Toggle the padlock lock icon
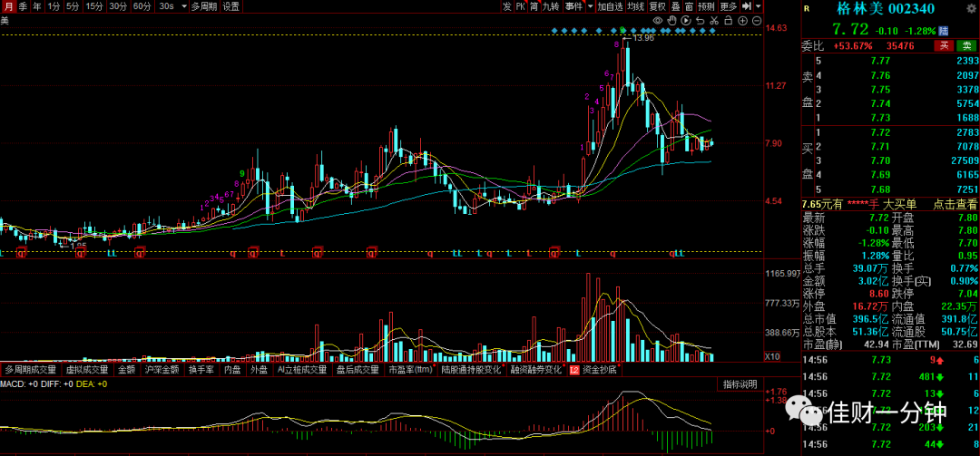 pos(728,21)
